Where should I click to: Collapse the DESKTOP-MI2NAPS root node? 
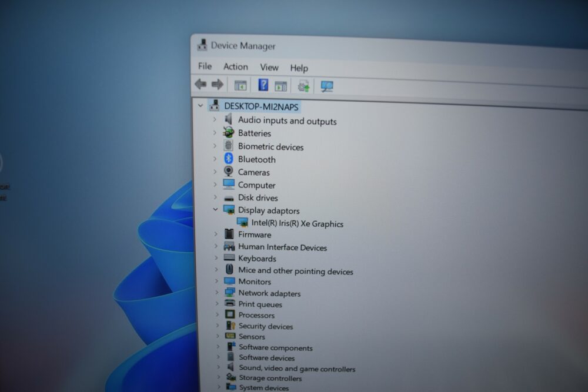point(201,105)
